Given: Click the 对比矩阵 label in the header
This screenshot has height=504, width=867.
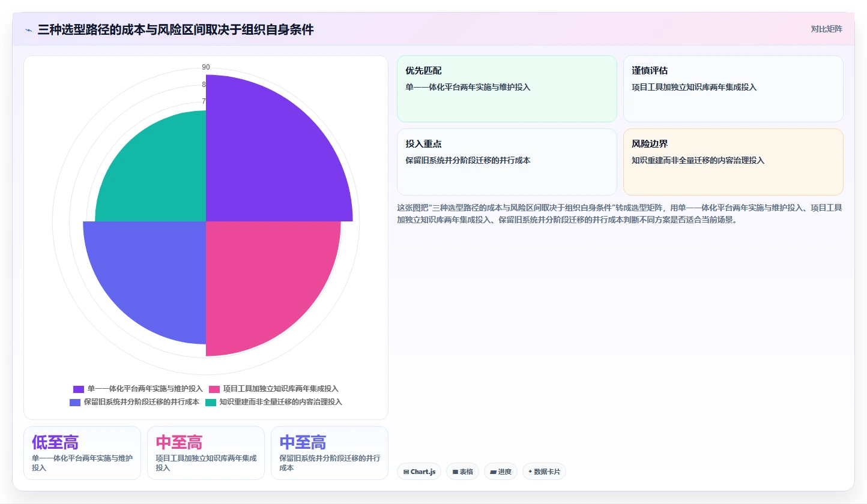Looking at the screenshot, I should [x=827, y=29].
